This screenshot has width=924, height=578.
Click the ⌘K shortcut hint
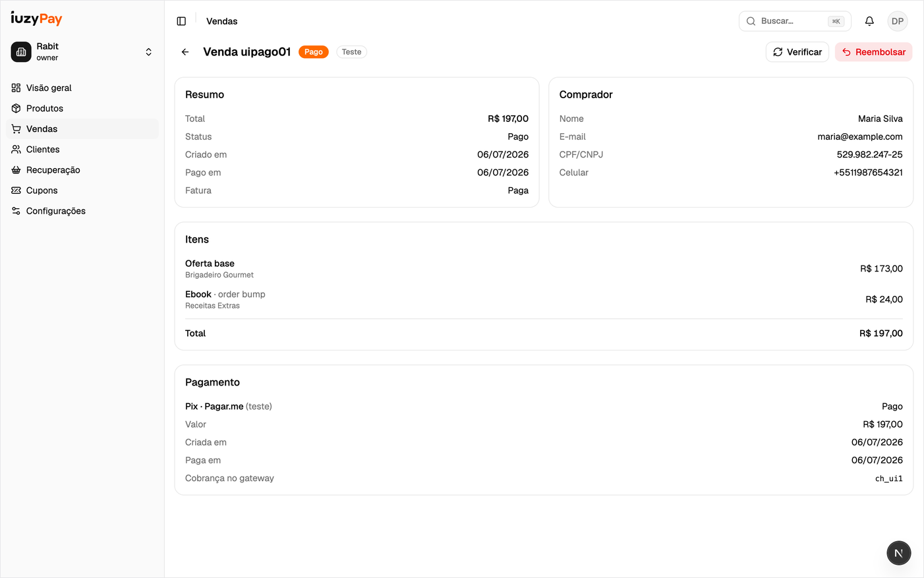click(836, 21)
